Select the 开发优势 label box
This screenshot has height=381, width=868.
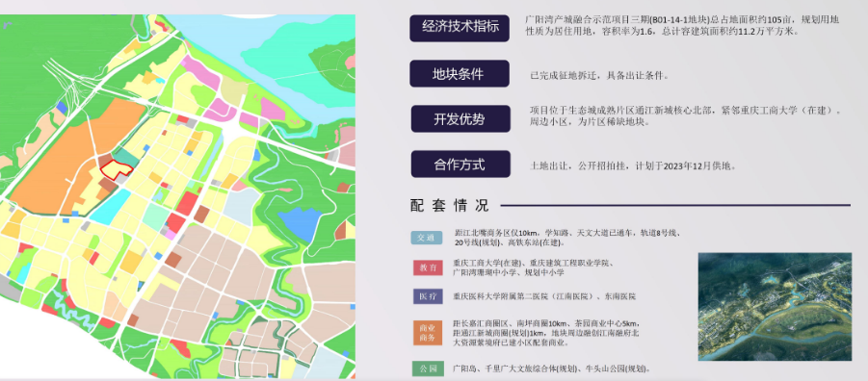(x=460, y=119)
